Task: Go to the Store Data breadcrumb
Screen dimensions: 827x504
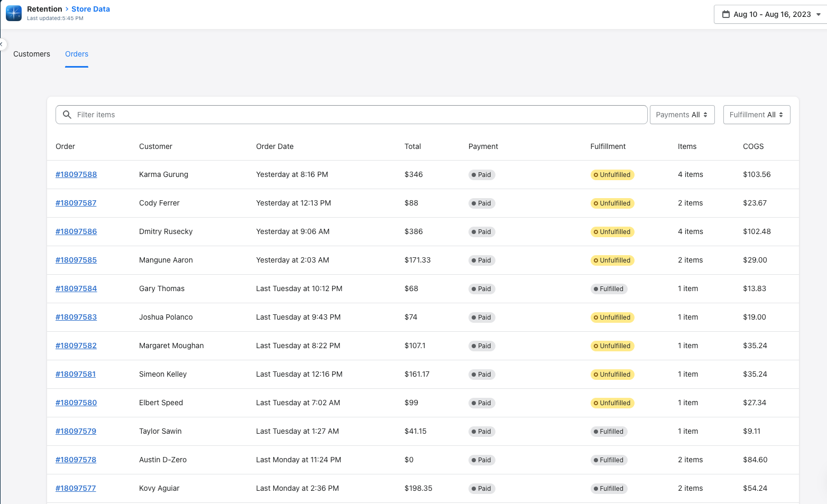Action: (x=91, y=9)
